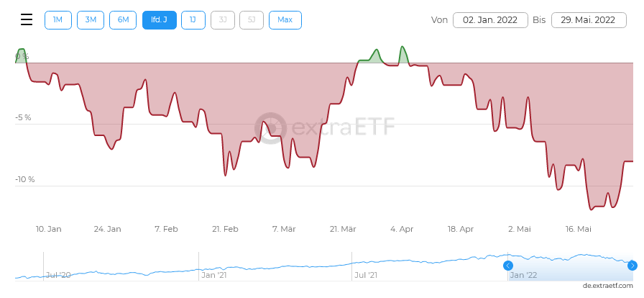
Task: Select the 5J time range
Action: tap(252, 20)
